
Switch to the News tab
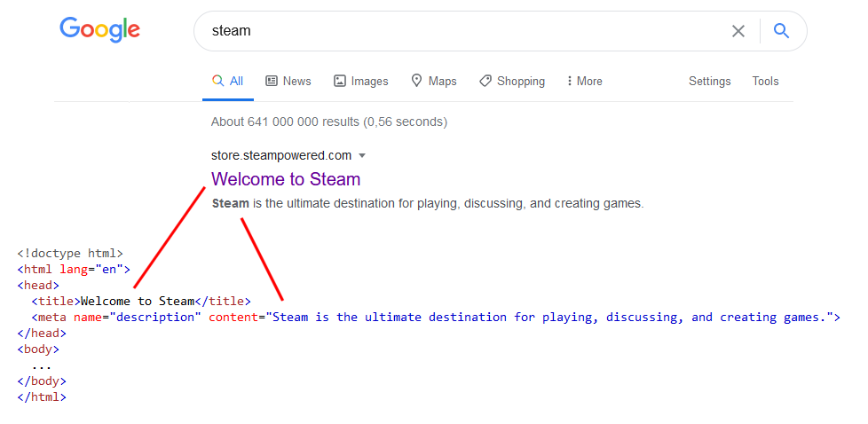(x=288, y=82)
